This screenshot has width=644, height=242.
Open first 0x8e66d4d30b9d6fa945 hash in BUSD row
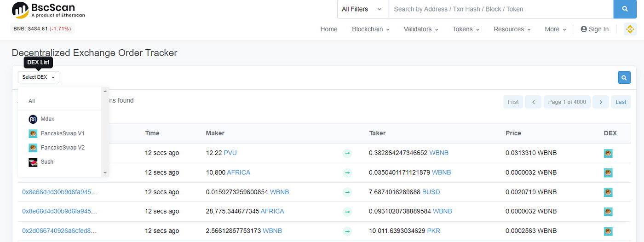(x=59, y=192)
